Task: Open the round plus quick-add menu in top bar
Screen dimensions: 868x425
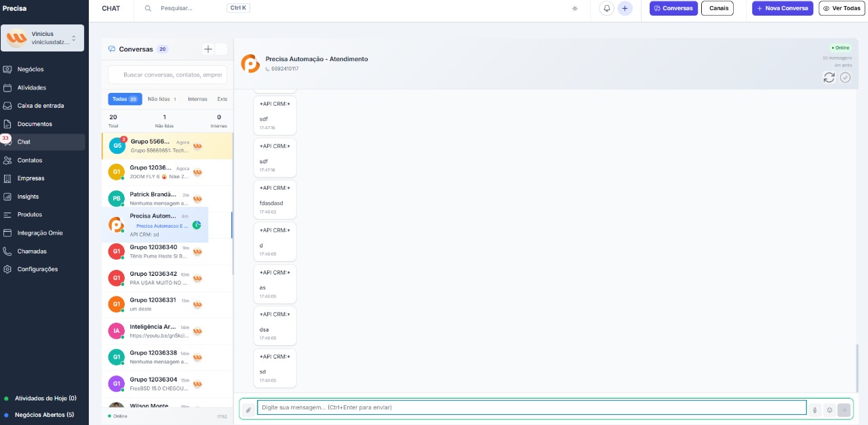Action: click(x=625, y=8)
